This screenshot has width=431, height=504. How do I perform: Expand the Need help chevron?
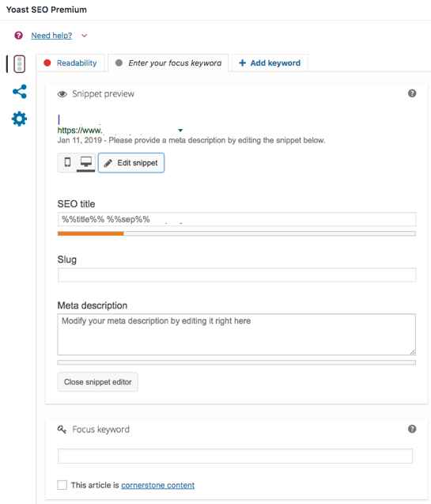(84, 36)
